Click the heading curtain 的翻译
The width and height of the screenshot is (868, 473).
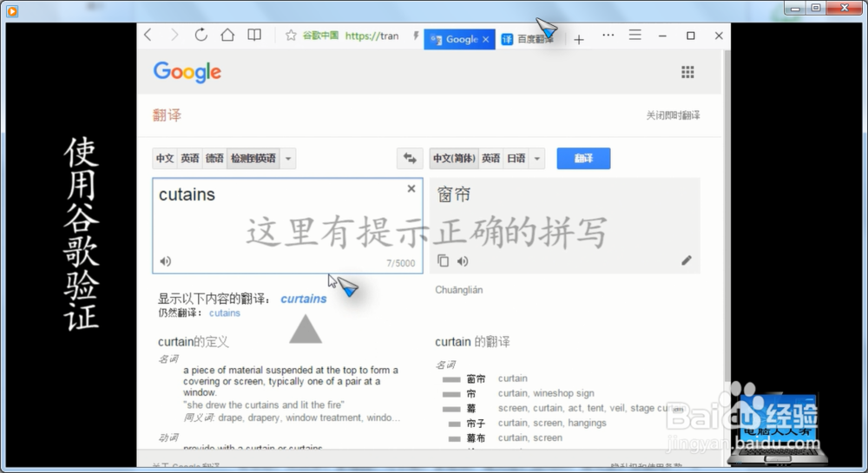[473, 342]
